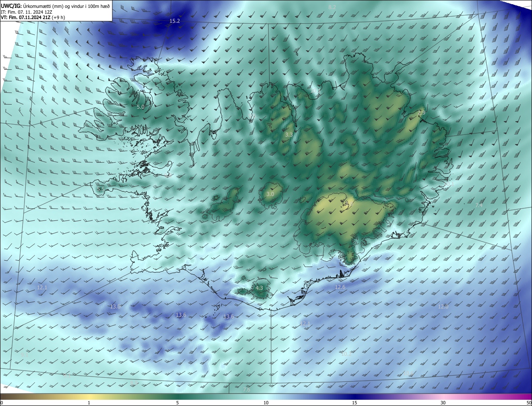
Task: Click the 5.5 value on the western peninsula
Action: 101,189
